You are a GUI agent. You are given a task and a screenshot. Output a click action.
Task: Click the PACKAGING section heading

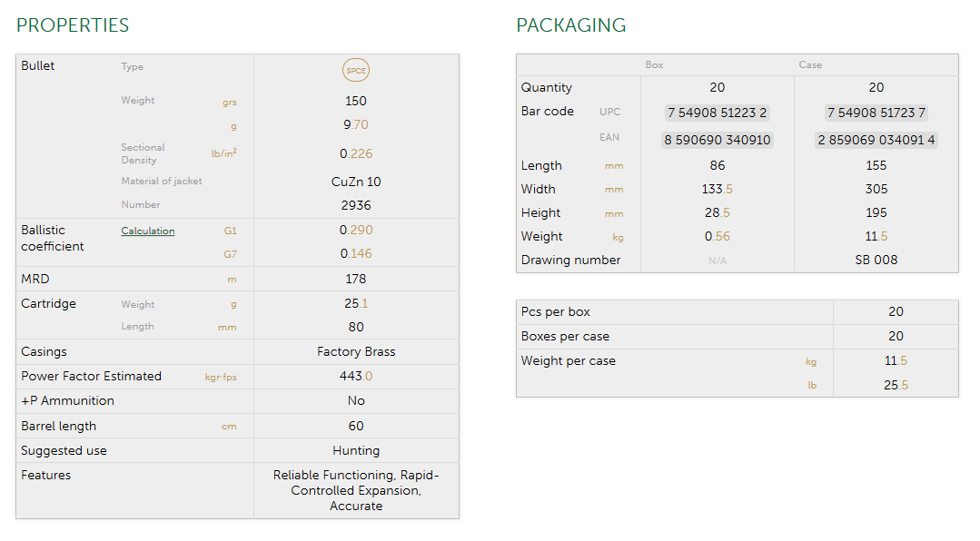(570, 25)
